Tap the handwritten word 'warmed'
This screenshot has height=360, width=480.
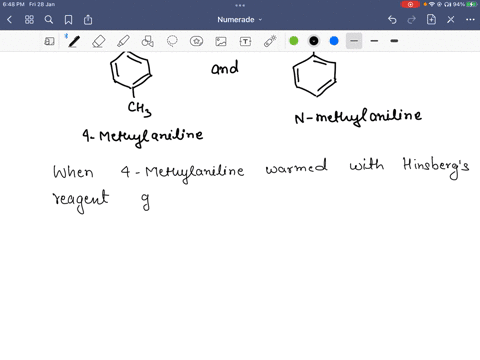(x=296, y=166)
